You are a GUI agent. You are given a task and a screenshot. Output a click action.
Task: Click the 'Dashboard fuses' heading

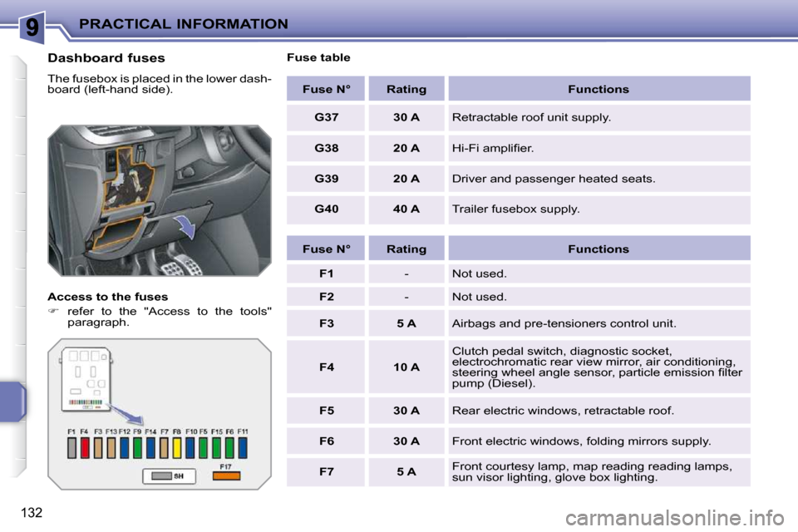tap(106, 58)
